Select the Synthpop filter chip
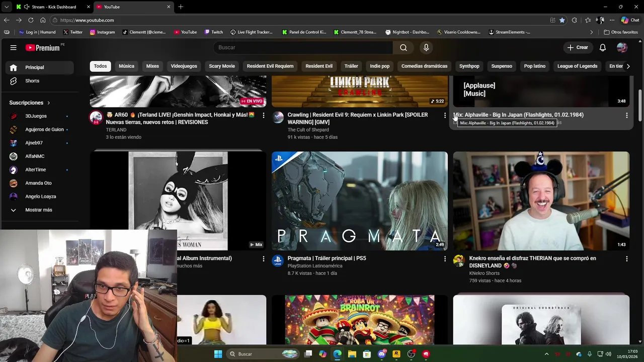 click(x=469, y=66)
